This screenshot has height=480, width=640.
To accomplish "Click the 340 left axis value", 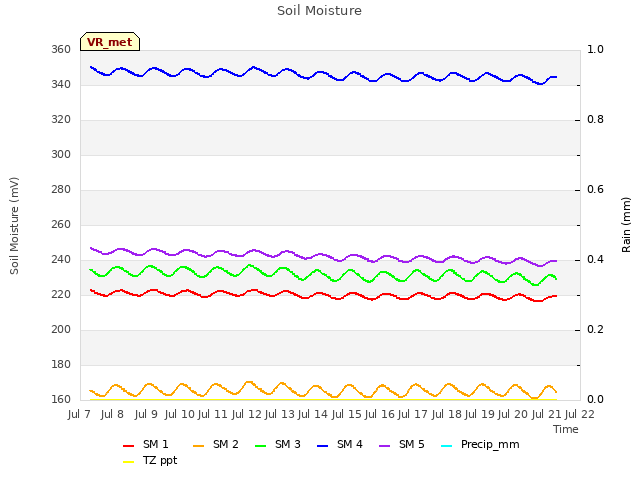I will [x=61, y=85].
